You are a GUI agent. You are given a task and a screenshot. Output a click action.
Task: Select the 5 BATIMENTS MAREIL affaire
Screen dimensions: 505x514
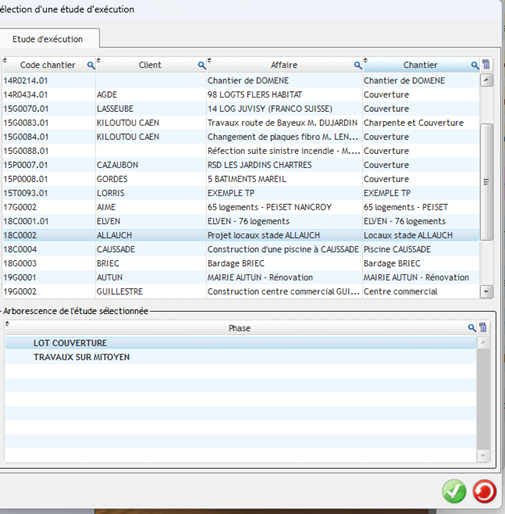tap(247, 179)
